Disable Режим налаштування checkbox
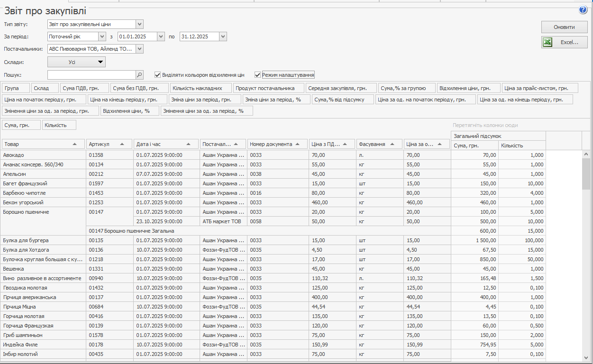The height and width of the screenshot is (364, 593). [258, 75]
